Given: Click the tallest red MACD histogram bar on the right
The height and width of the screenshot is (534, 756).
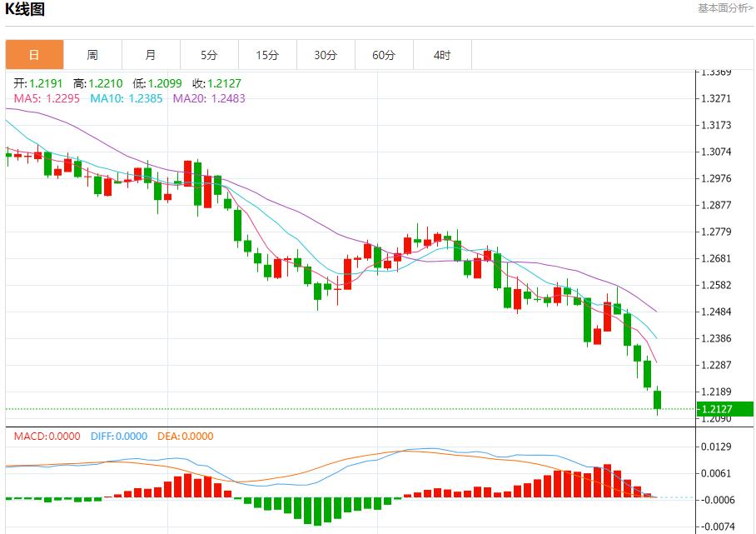Looking at the screenshot, I should click(x=608, y=481).
